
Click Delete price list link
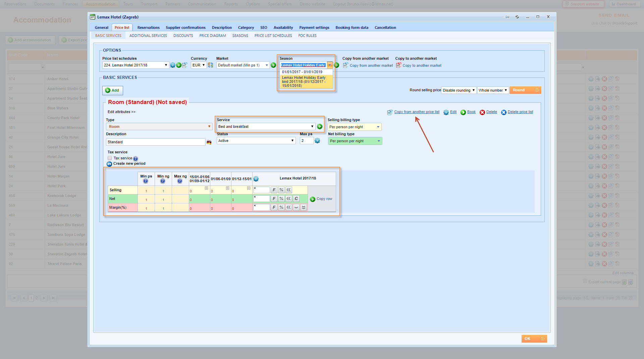point(520,112)
